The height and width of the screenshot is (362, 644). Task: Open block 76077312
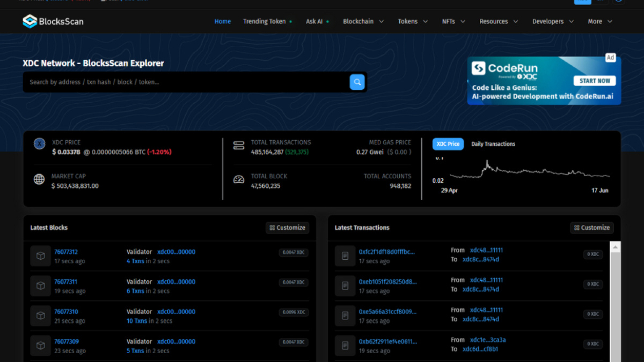point(66,252)
